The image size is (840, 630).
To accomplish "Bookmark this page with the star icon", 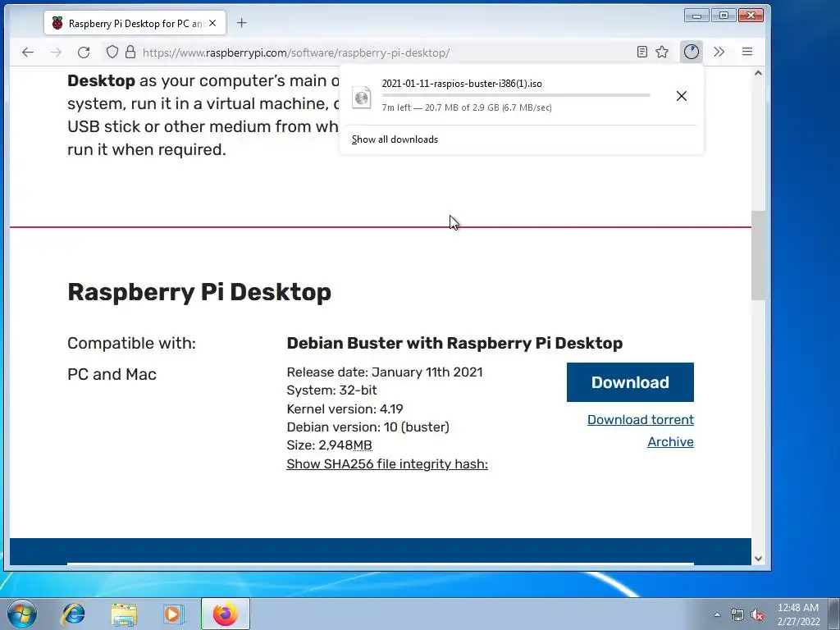I will click(x=662, y=52).
